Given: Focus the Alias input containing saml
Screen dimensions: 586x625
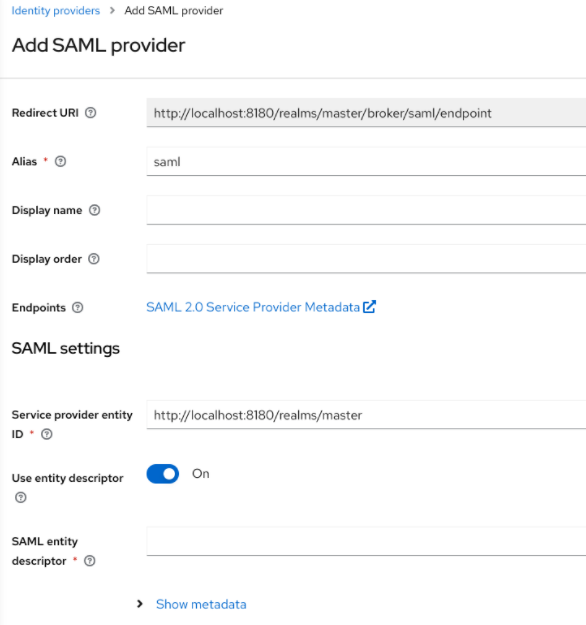Looking at the screenshot, I should click(366, 161).
